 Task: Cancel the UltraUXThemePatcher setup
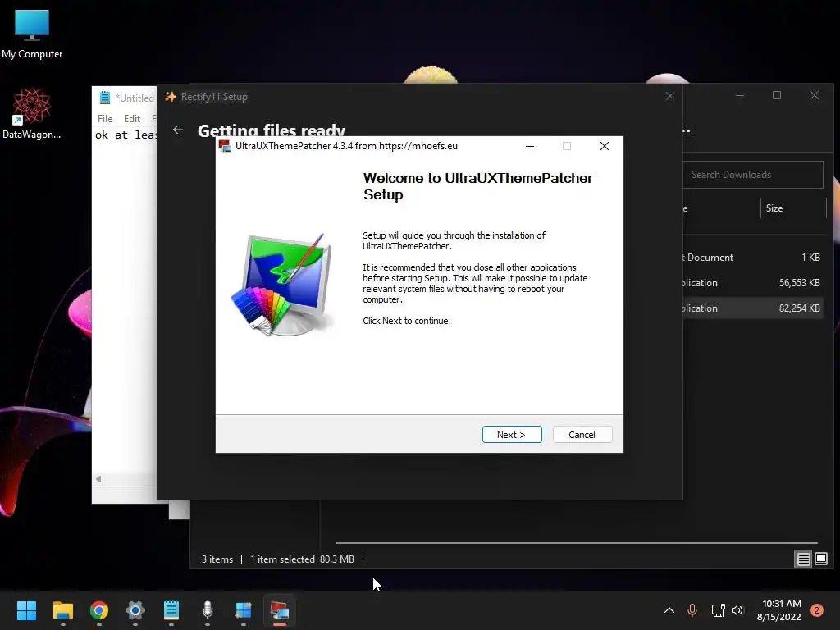582,435
